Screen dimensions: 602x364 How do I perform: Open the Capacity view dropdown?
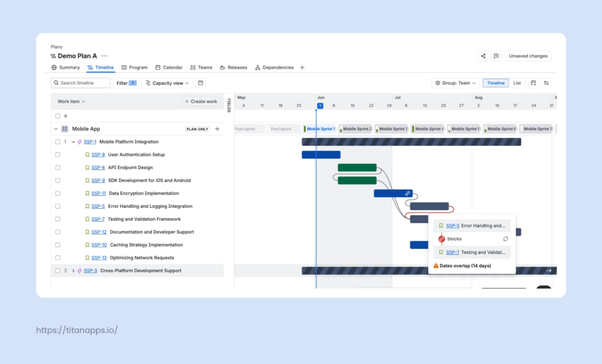[x=167, y=83]
